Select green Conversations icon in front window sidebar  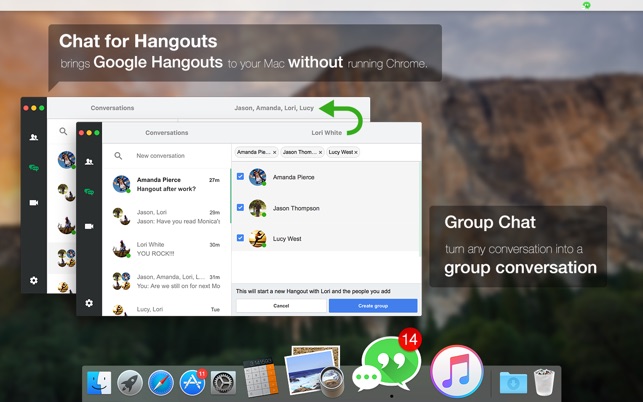[89, 192]
